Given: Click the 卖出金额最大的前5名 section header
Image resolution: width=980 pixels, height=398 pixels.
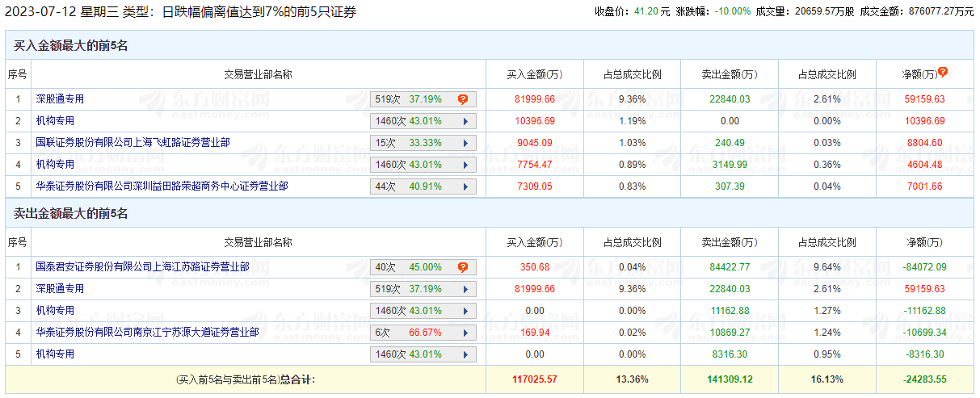Looking at the screenshot, I should point(71,214).
